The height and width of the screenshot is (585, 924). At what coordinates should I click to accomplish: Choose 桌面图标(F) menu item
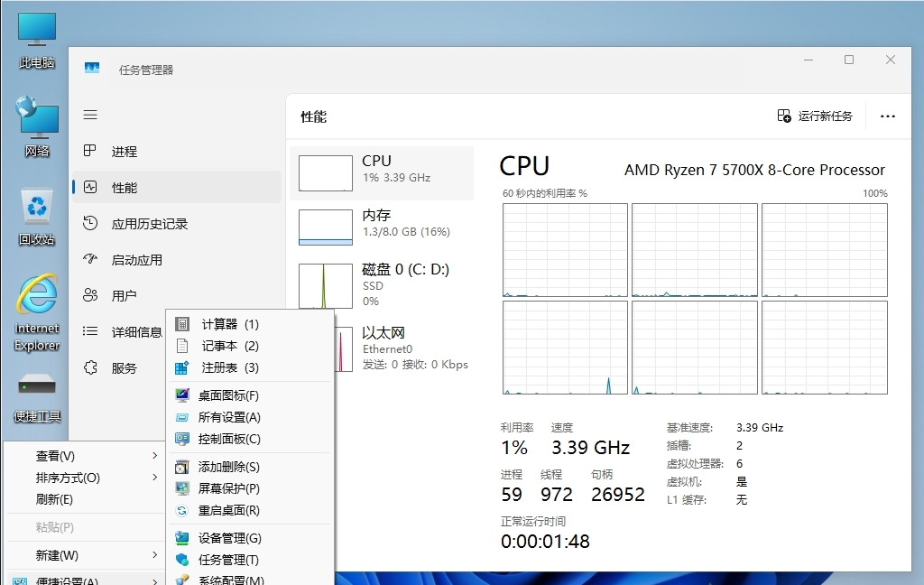(x=251, y=395)
